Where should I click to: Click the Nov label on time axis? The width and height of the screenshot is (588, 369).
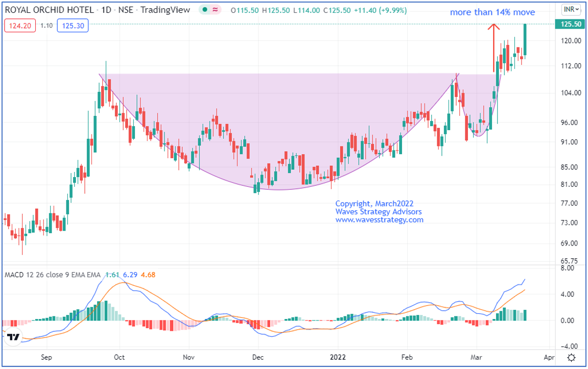(x=189, y=357)
